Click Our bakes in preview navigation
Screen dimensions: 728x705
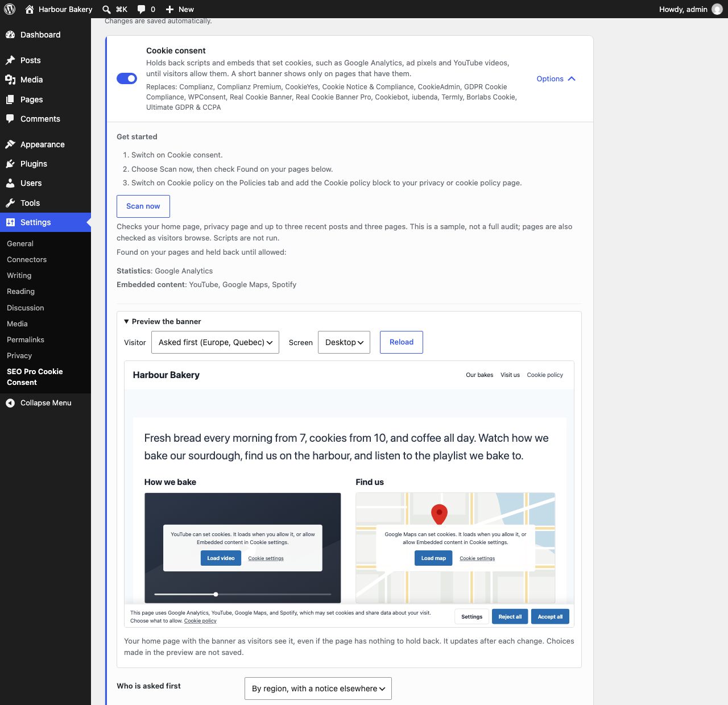click(479, 375)
